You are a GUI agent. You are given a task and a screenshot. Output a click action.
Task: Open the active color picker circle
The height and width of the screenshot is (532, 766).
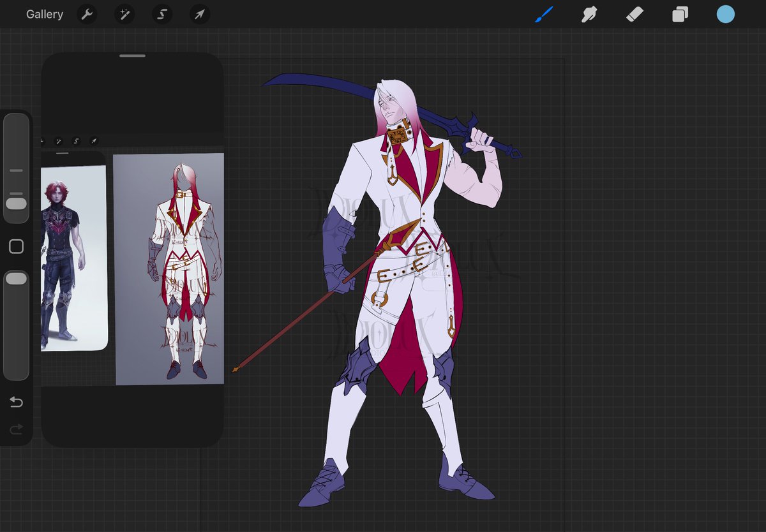pos(726,14)
